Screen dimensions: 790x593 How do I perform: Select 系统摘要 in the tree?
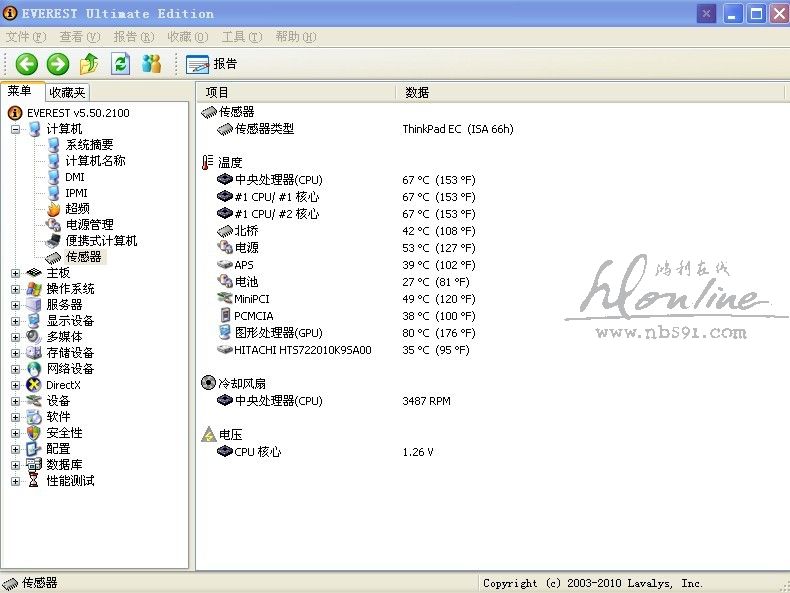89,145
